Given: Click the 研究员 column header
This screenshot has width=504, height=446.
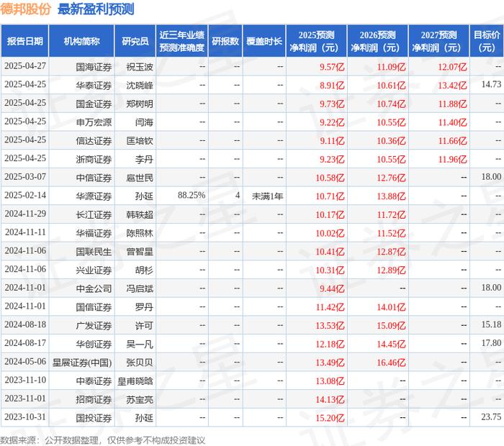Looking at the screenshot, I should tap(135, 41).
